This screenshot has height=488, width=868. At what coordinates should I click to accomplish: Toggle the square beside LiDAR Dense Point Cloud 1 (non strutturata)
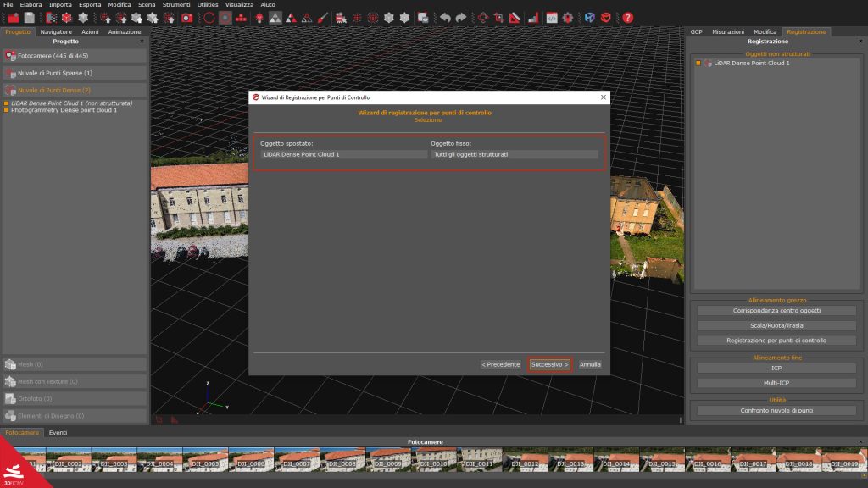6,103
